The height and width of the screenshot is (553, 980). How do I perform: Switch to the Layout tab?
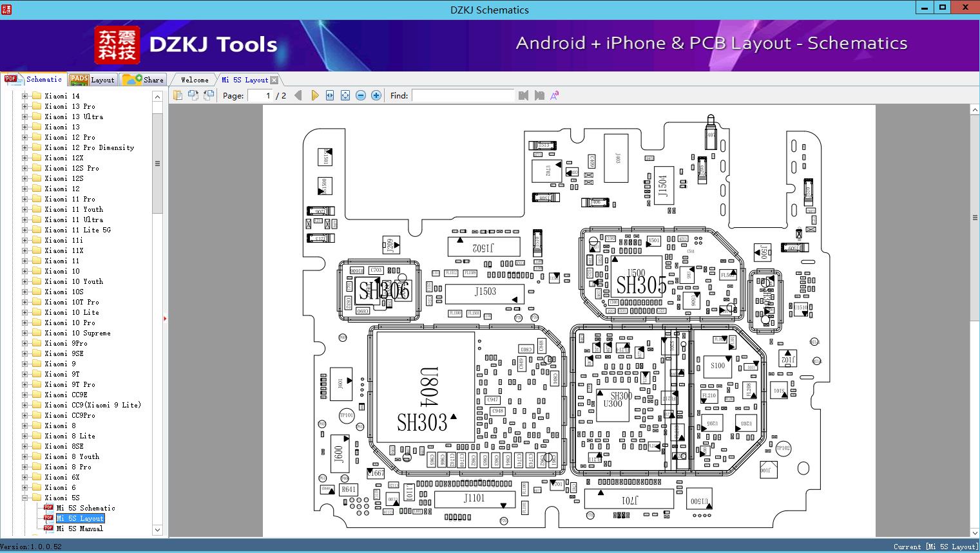(x=92, y=80)
